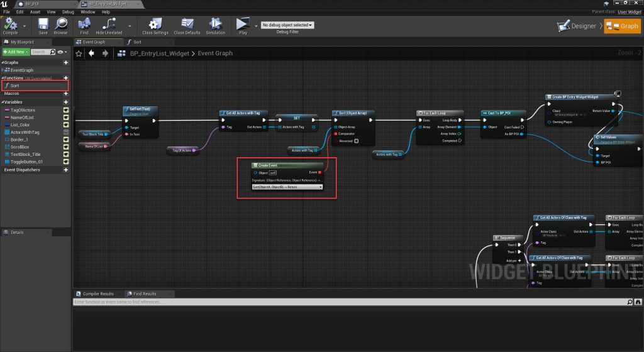Image resolution: width=644 pixels, height=352 pixels.
Task: Select the List_Color variable
Action: tap(20, 124)
